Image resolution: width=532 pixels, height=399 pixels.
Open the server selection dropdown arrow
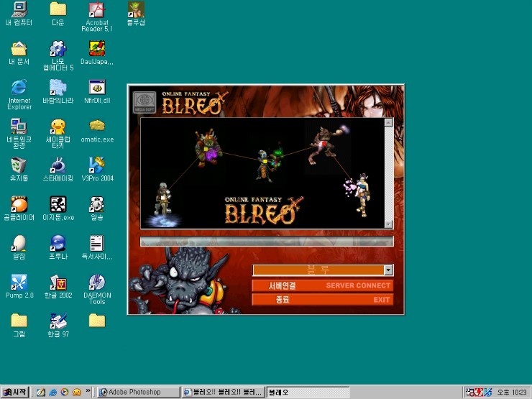point(388,270)
